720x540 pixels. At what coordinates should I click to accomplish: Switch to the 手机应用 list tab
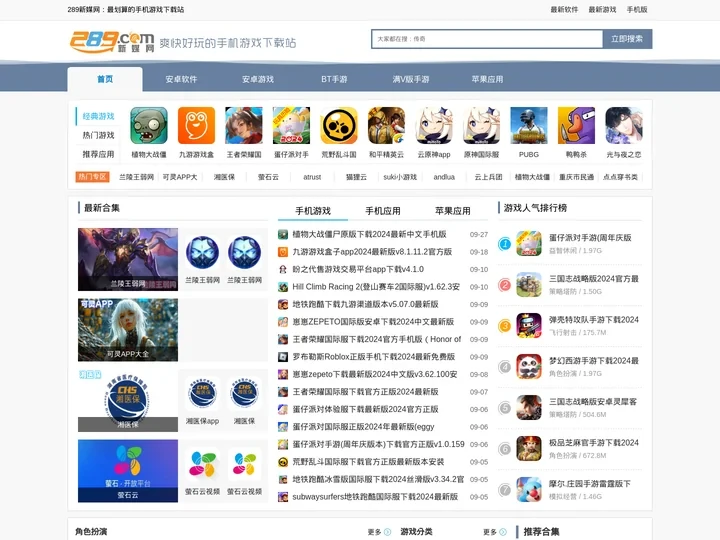coord(383,211)
